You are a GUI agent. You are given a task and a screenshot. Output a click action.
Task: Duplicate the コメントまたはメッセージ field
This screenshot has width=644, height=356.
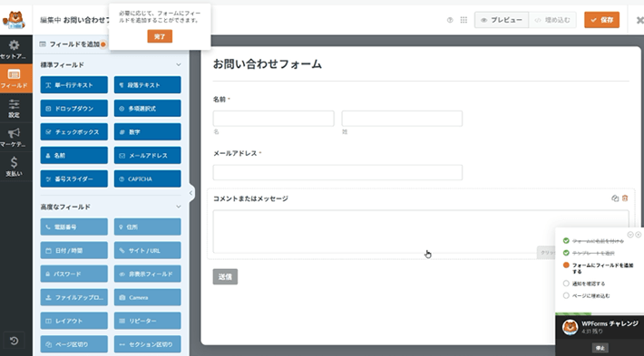[x=615, y=198]
